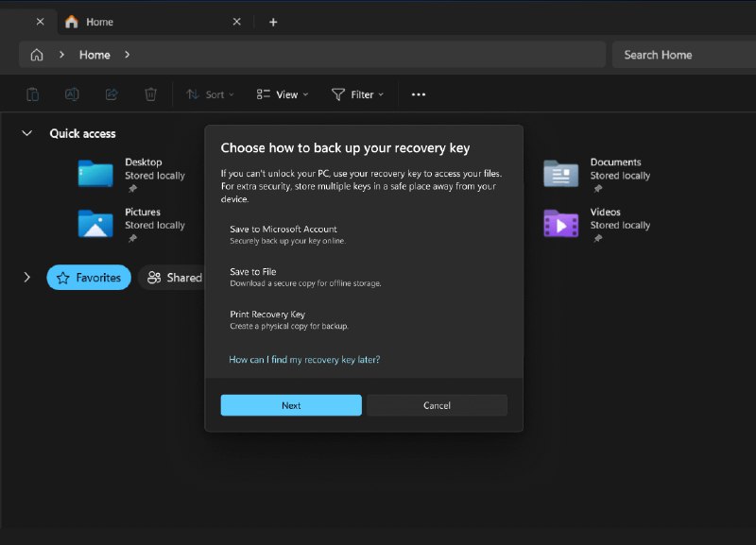Click pin icon under Desktop folder
Image resolution: width=756 pixels, height=545 pixels.
[132, 189]
